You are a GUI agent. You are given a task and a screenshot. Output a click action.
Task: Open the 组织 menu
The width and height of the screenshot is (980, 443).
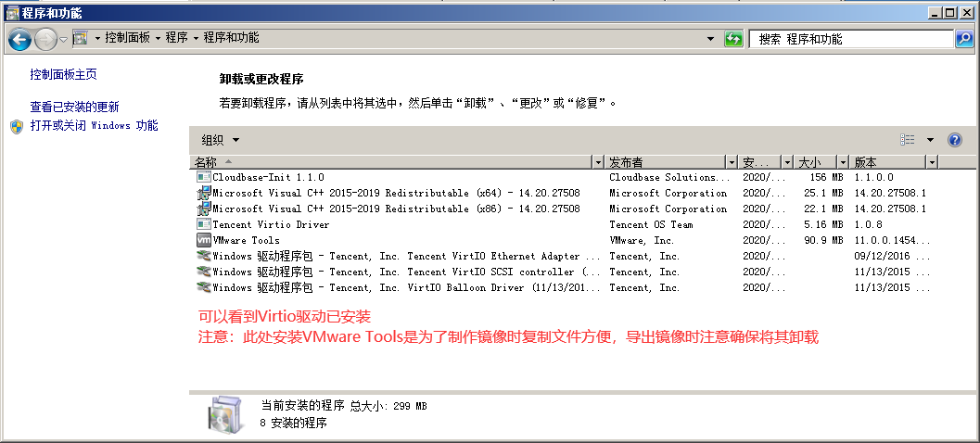click(220, 140)
